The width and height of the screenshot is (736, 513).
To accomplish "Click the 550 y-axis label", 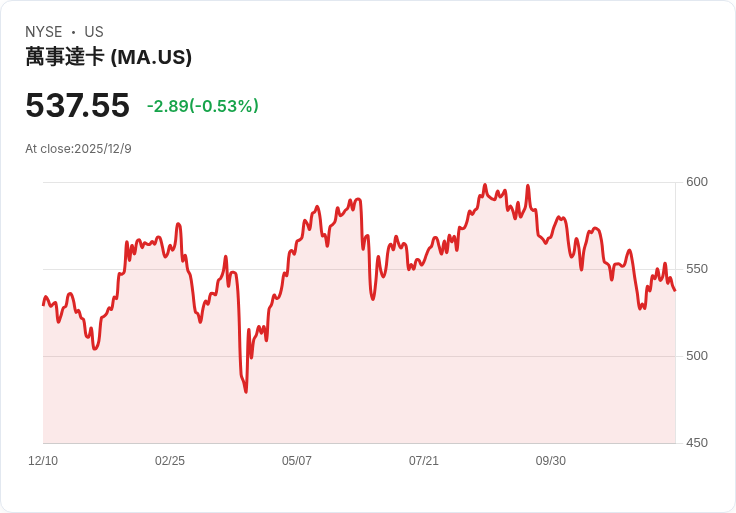I will (x=697, y=269).
